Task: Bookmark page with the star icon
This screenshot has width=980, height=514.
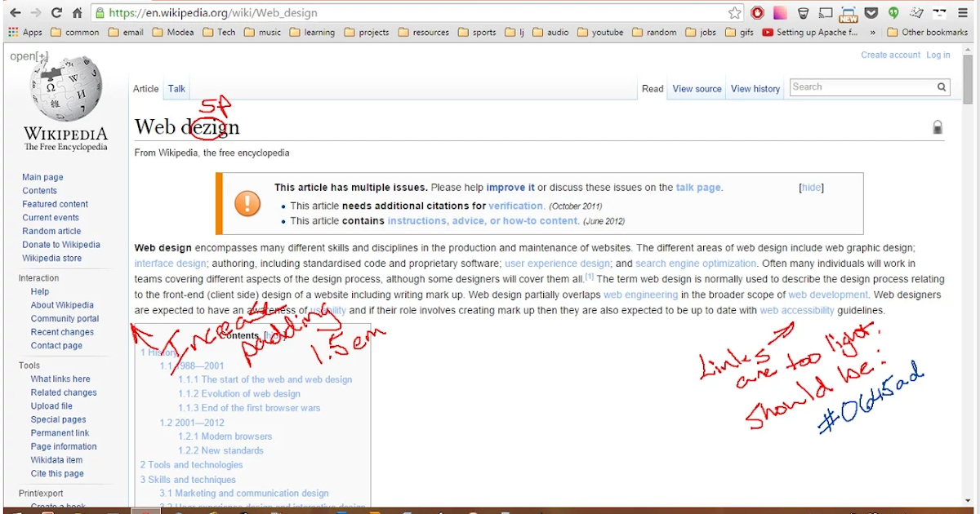Action: (735, 12)
